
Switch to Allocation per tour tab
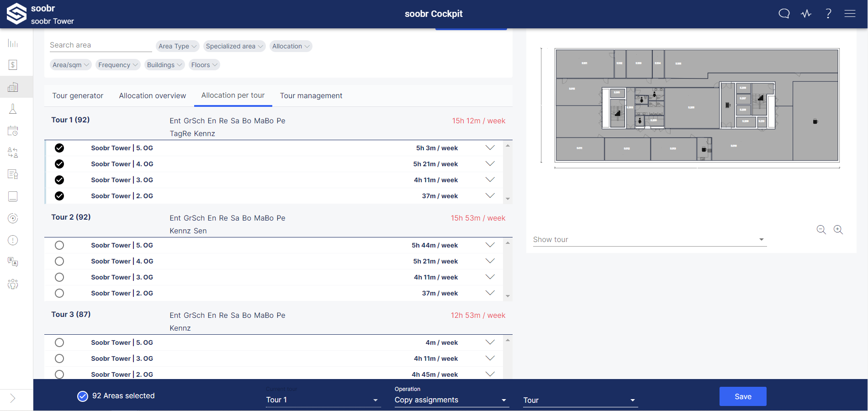233,95
